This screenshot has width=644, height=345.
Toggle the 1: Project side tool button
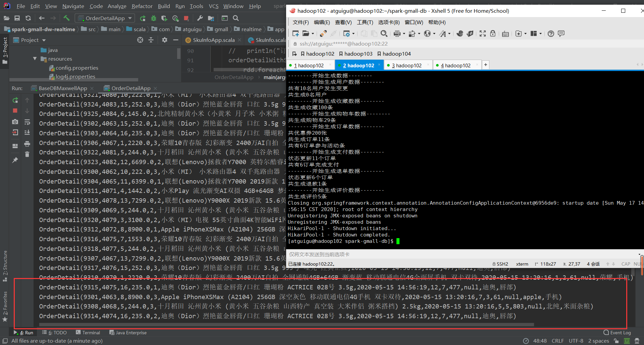(5, 50)
